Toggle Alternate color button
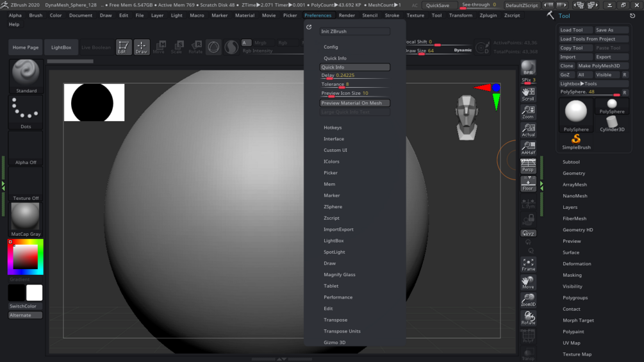The width and height of the screenshot is (644, 362). [x=26, y=315]
